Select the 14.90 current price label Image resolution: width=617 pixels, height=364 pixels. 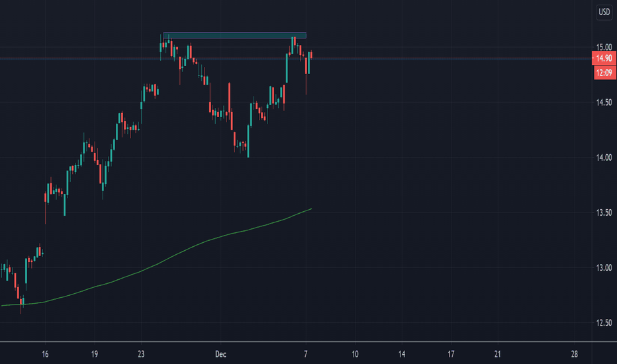[x=604, y=58]
